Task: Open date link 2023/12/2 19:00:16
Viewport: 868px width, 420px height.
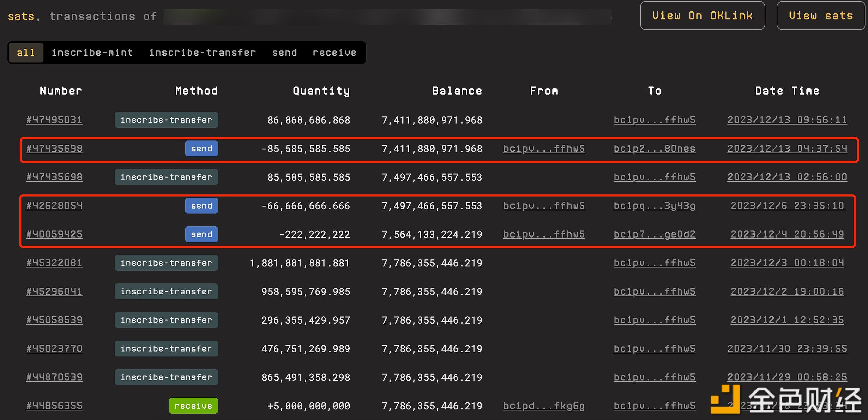Action: (787, 292)
